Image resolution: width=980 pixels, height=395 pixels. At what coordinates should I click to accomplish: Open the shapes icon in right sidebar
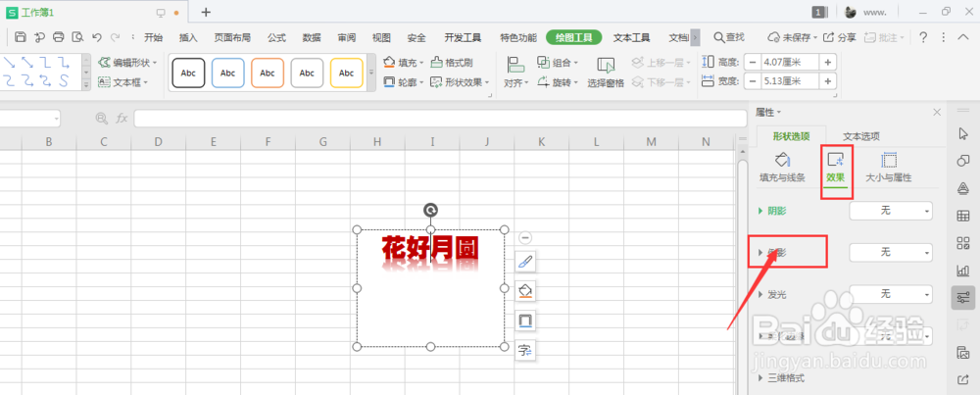(963, 162)
